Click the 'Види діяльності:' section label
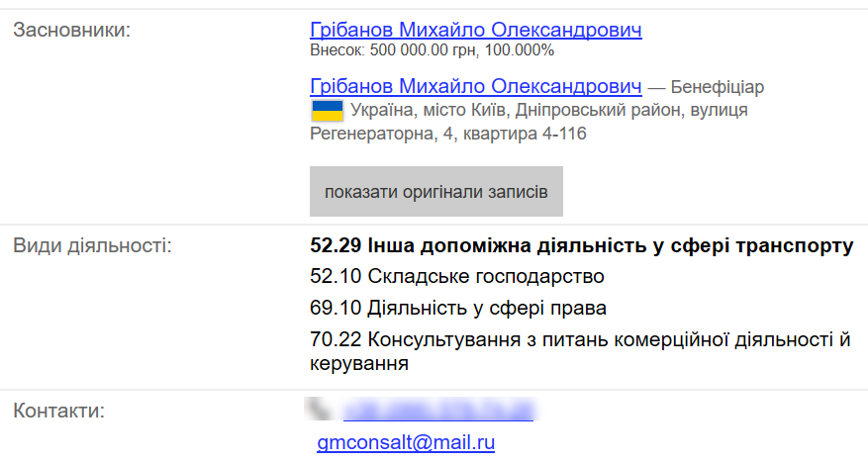Viewport: 868px width, 462px height. [x=92, y=244]
